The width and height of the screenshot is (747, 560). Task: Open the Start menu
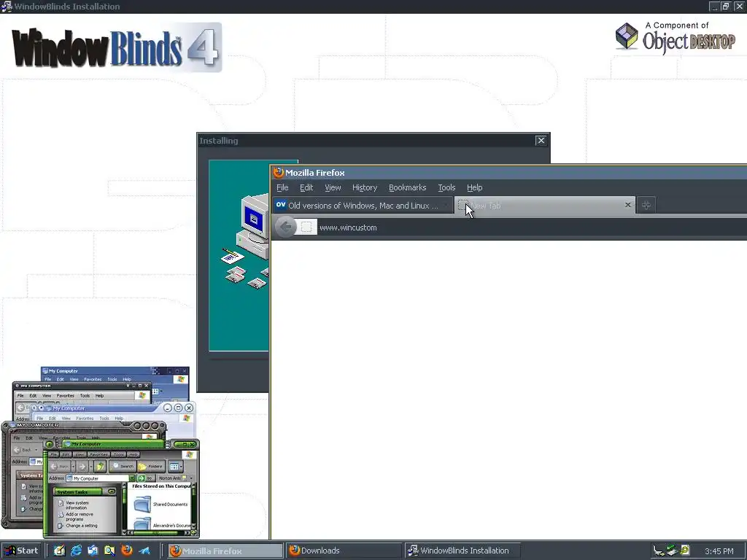coord(21,551)
